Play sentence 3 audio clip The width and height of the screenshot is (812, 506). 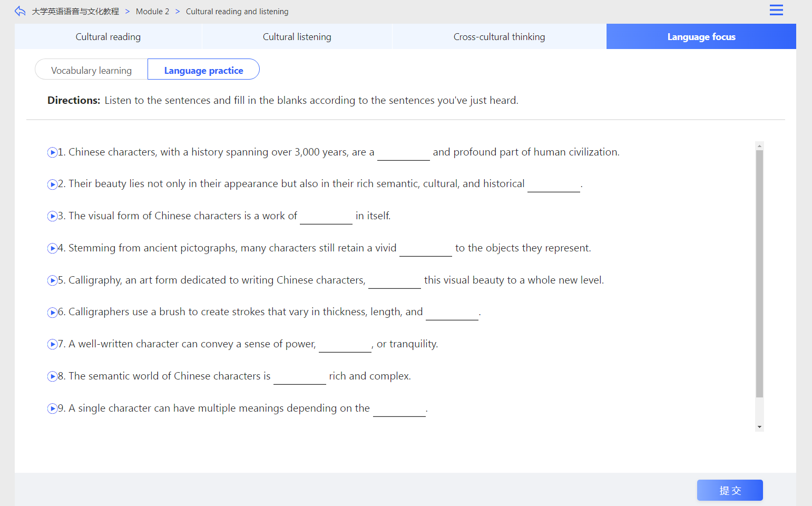tap(52, 216)
